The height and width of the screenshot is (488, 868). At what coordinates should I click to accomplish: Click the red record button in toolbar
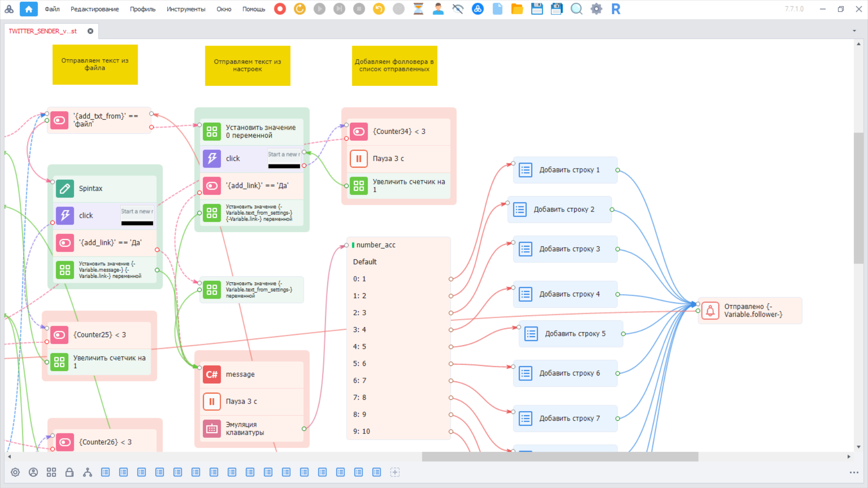[280, 9]
